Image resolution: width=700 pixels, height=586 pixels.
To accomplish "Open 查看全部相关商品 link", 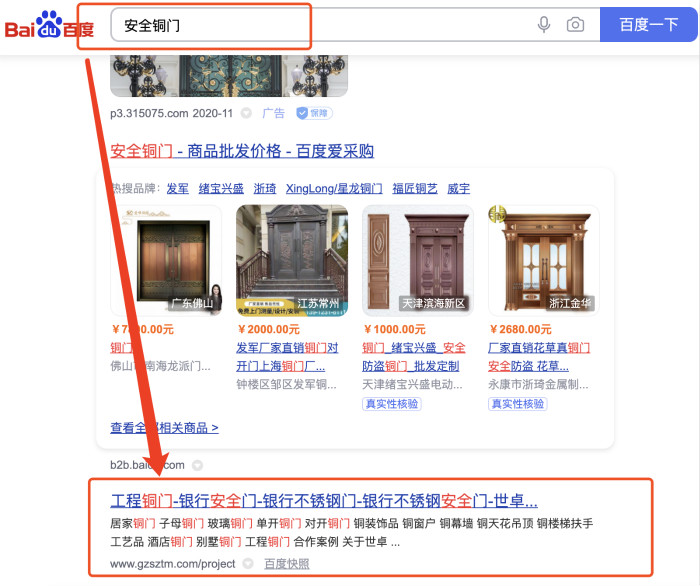I will pyautogui.click(x=164, y=428).
